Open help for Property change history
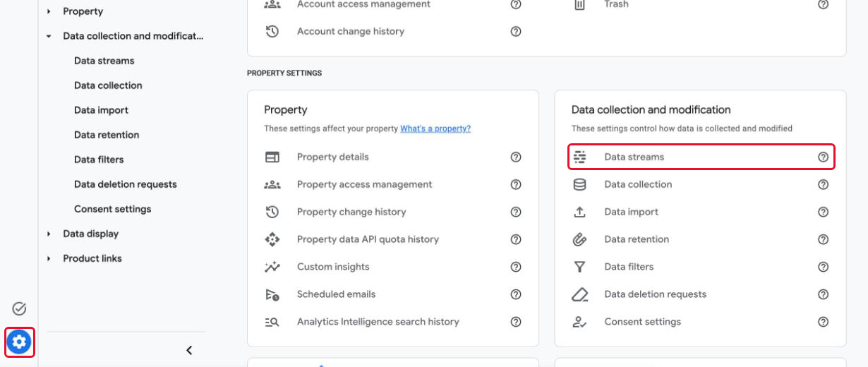The height and width of the screenshot is (367, 868). (x=516, y=212)
